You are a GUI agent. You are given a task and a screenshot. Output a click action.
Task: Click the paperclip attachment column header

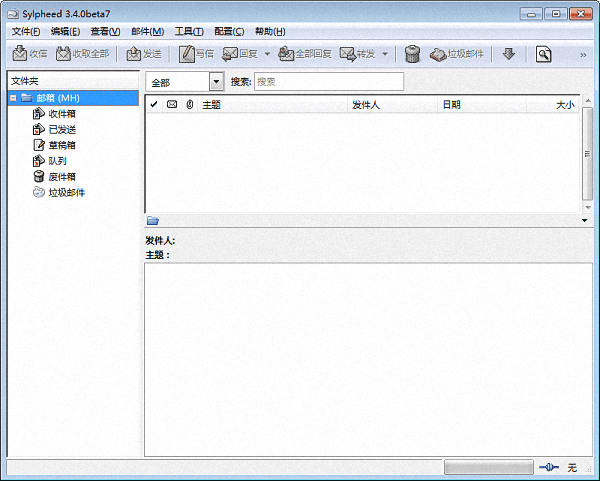pos(189,104)
